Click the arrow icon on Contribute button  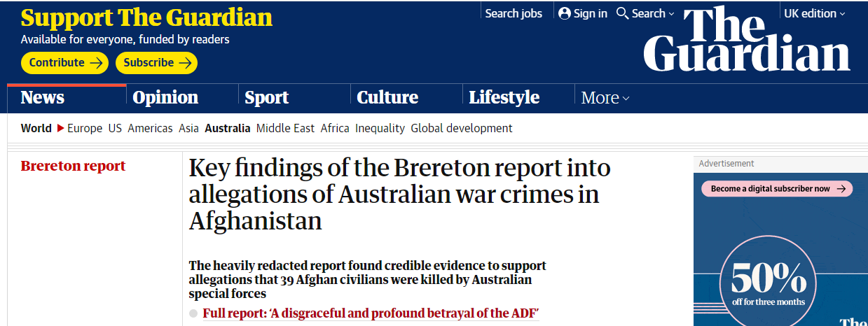(97, 63)
